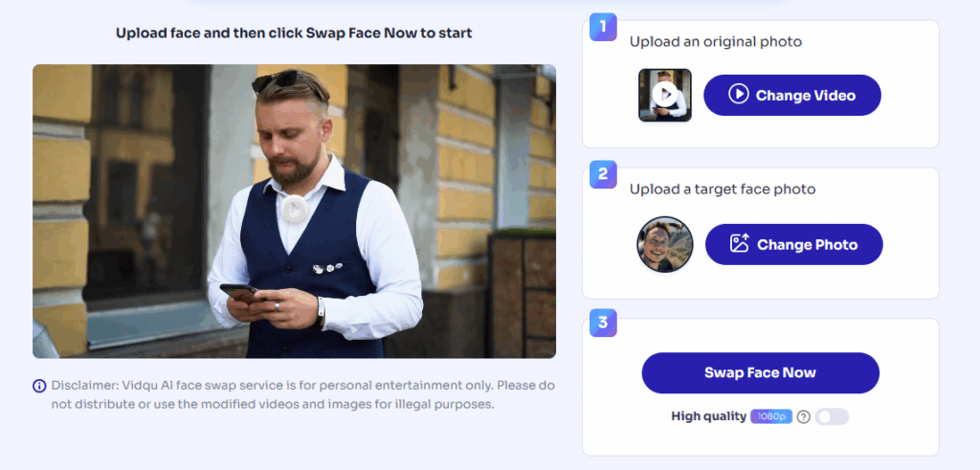Click the "Upload an original photo" label
This screenshot has height=470, width=980.
(x=715, y=42)
